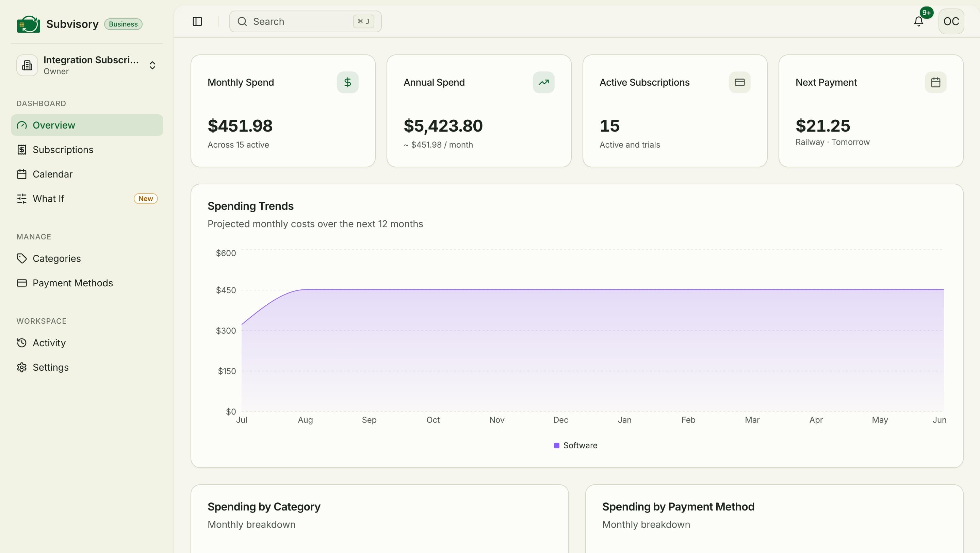Viewport: 980px width, 553px height.
Task: Open notifications bell icon
Action: pyautogui.click(x=918, y=22)
